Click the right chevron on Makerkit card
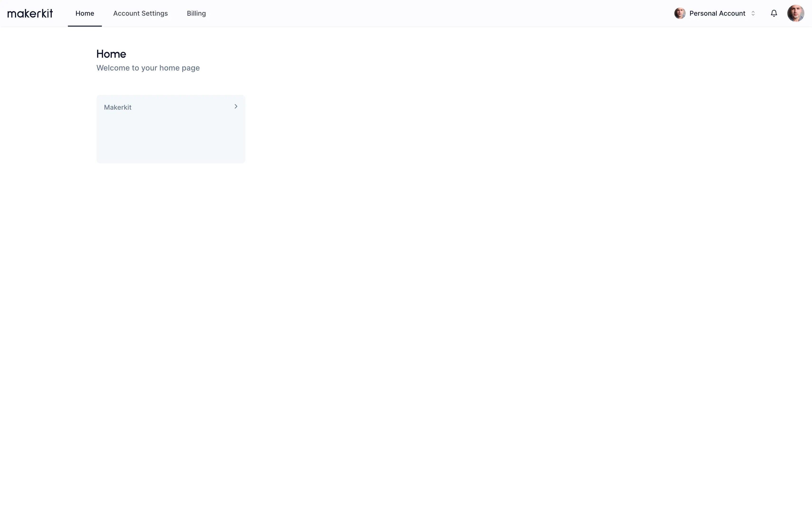Image resolution: width=812 pixels, height=508 pixels. (236, 107)
